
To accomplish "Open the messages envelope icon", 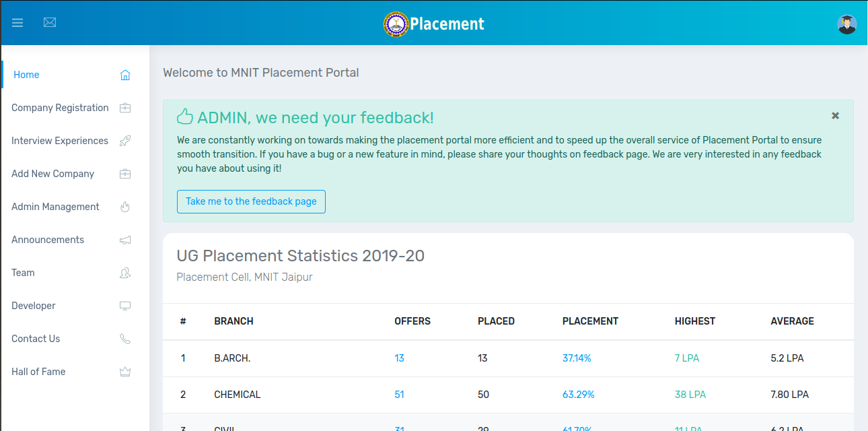I will (50, 22).
